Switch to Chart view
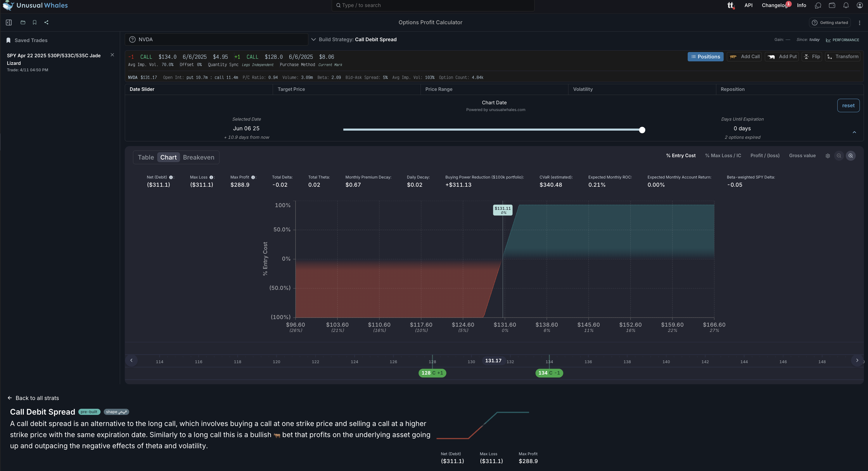This screenshot has height=471, width=868. (x=168, y=158)
